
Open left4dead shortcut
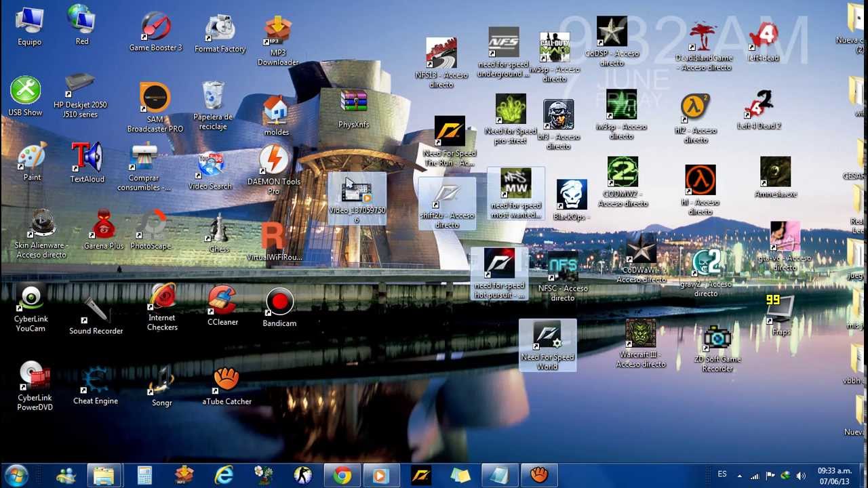click(x=763, y=42)
